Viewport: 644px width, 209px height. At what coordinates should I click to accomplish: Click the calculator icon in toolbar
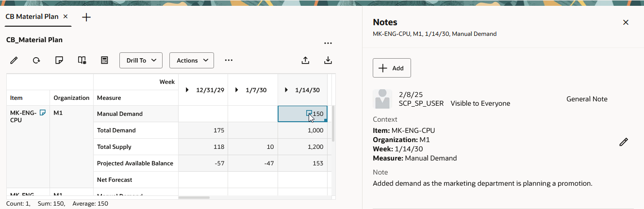click(104, 60)
